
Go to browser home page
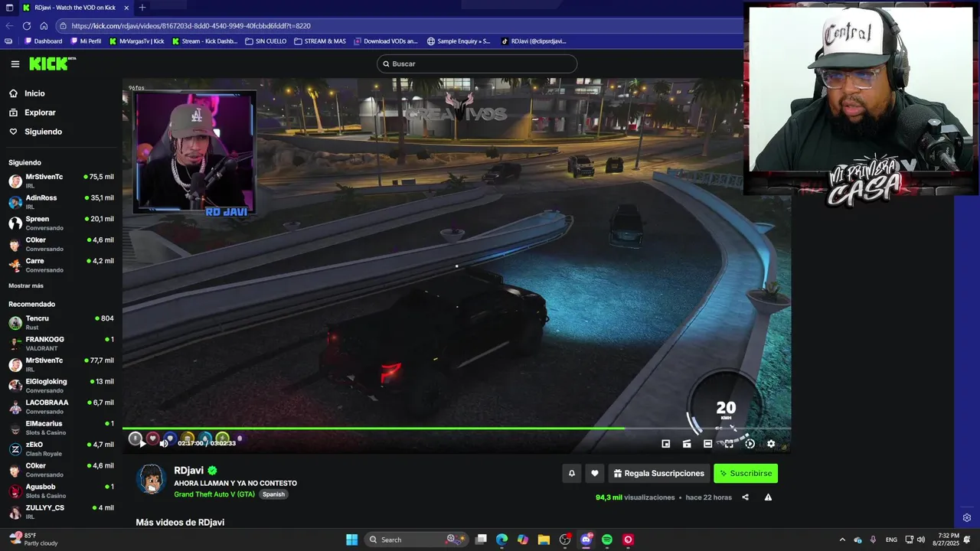point(44,25)
